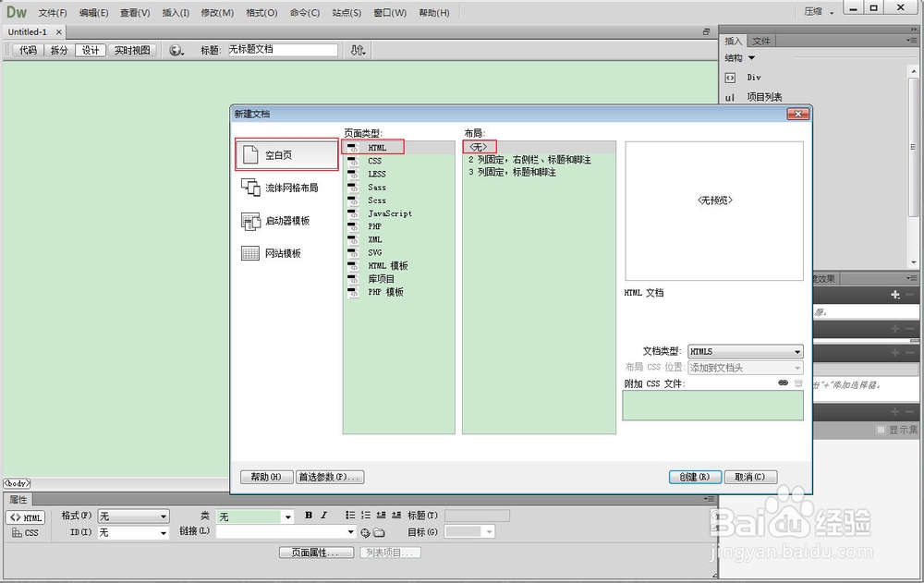Click the ordered list icon in properties
The image size is (924, 583).
point(366,516)
